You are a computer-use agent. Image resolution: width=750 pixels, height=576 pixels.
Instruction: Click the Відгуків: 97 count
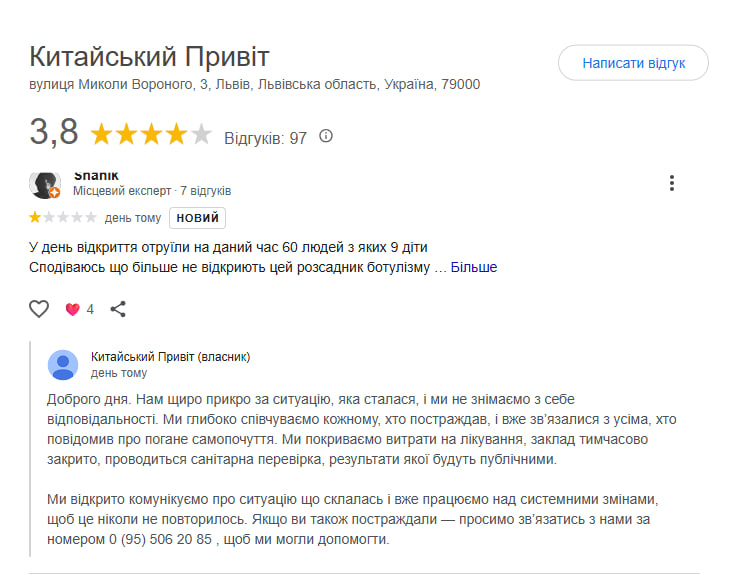(x=265, y=138)
